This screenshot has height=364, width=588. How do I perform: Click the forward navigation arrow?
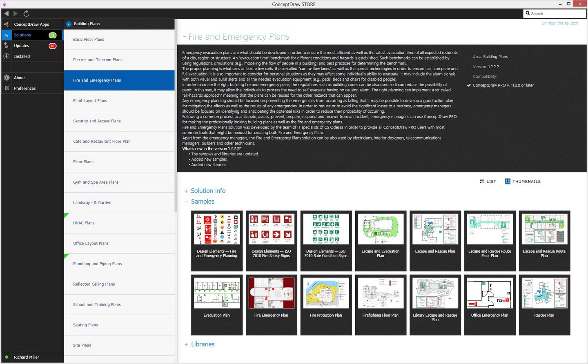(x=16, y=13)
